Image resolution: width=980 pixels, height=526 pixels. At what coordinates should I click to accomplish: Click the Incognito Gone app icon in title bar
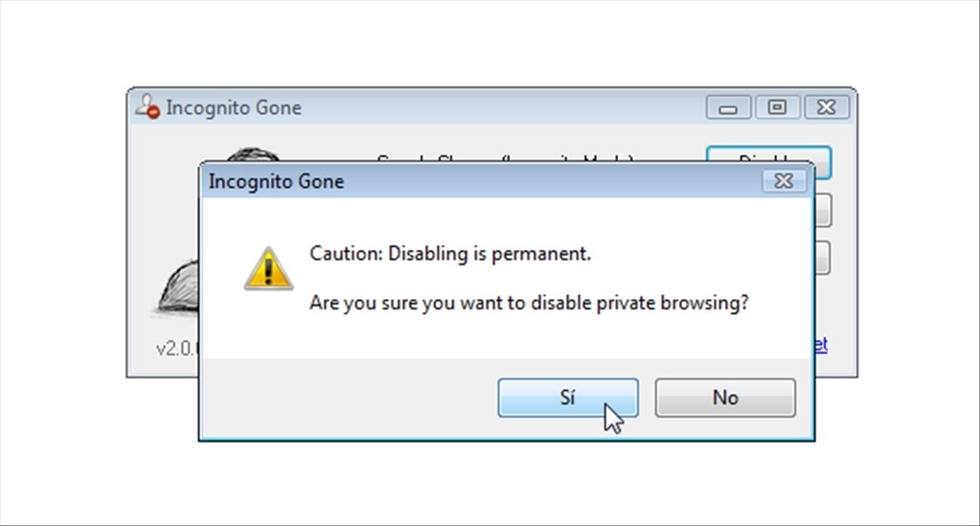pyautogui.click(x=148, y=107)
